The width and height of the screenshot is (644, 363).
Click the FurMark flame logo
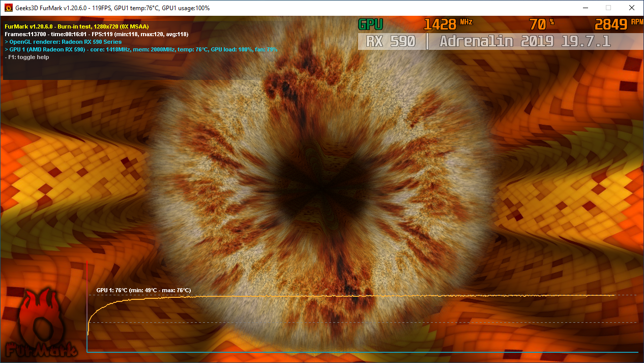(42, 323)
